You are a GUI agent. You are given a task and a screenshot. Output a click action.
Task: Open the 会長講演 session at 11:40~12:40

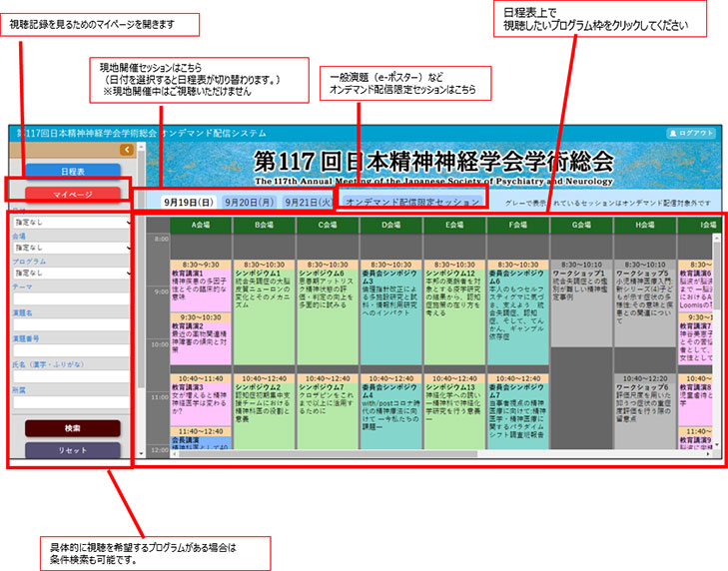[201, 438]
